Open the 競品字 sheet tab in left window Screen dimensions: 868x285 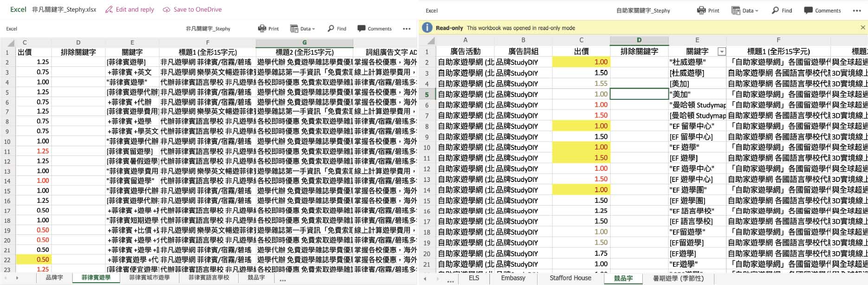(x=256, y=278)
